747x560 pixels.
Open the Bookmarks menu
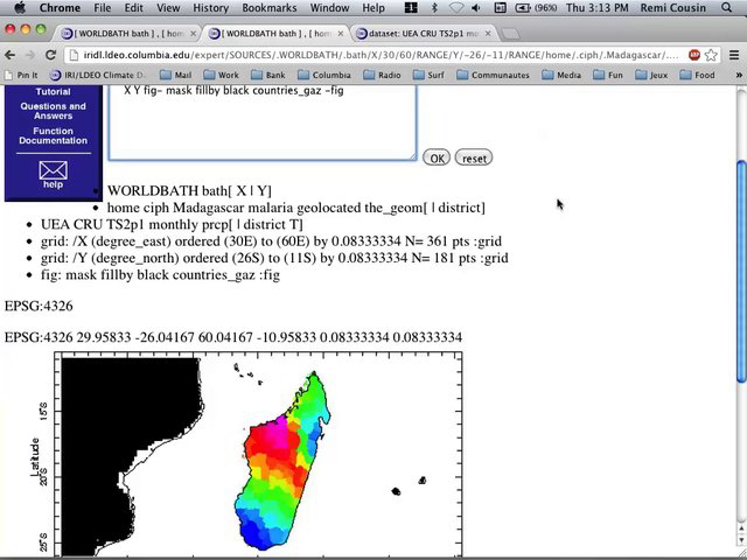(269, 7)
